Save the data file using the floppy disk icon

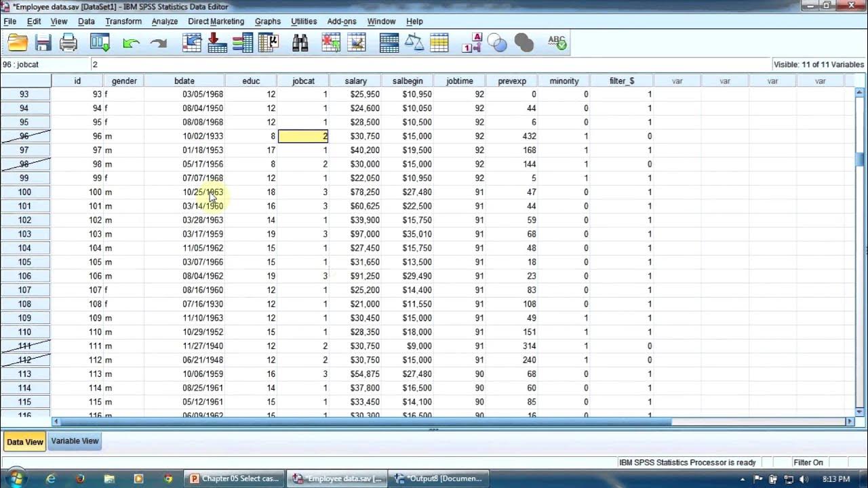click(x=43, y=43)
